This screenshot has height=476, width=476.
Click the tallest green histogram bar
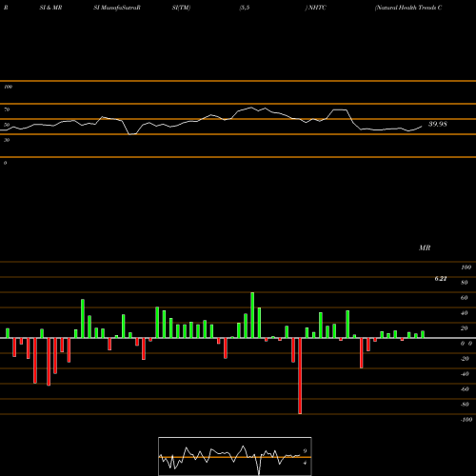pos(252,315)
